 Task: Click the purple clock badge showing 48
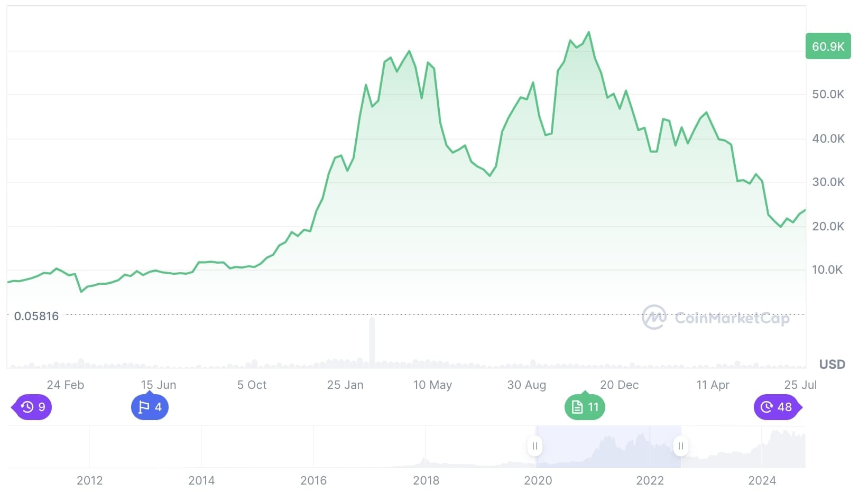tap(776, 407)
